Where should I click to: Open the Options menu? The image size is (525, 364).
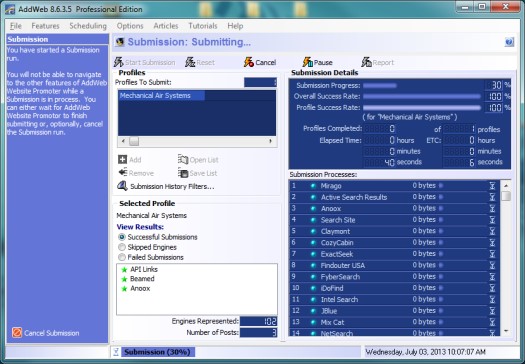[x=130, y=26]
